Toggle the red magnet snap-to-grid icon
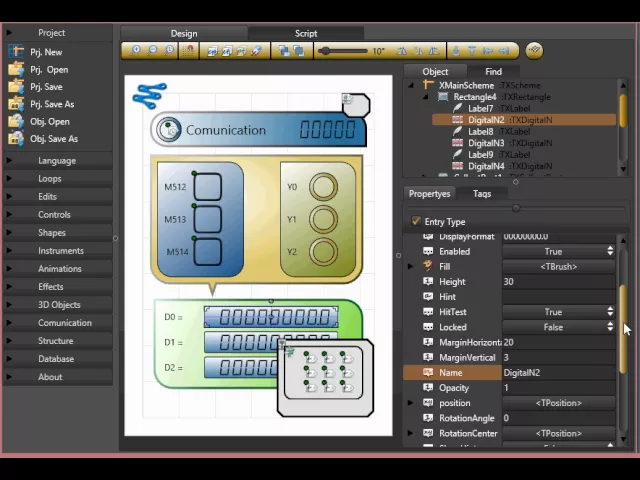This screenshot has width=640, height=480. [189, 51]
